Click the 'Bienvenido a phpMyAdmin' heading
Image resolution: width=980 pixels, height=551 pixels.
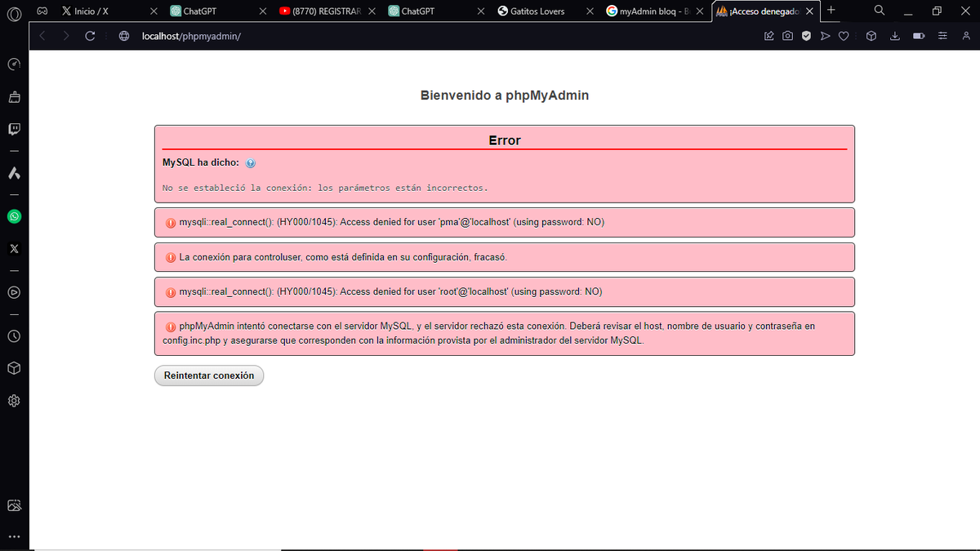coord(504,96)
